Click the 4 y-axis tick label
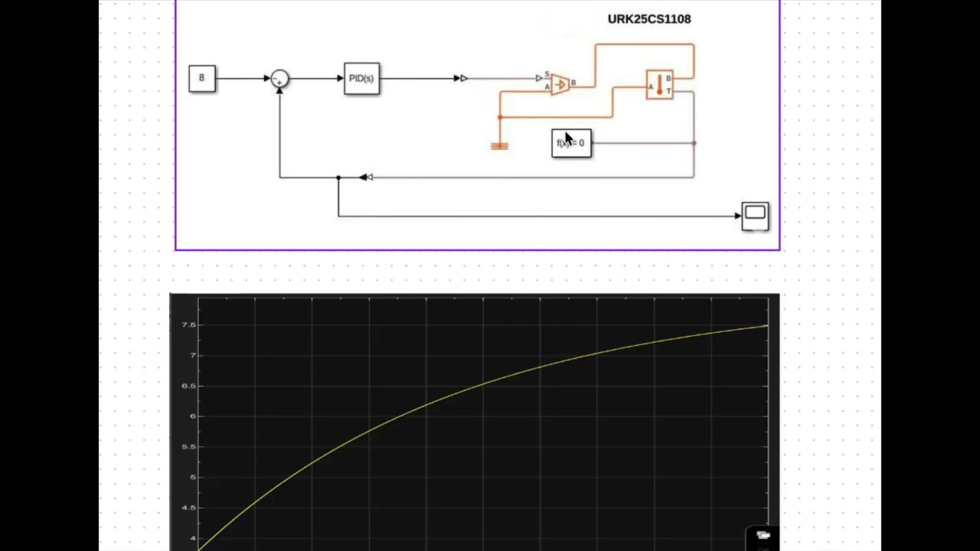The width and height of the screenshot is (980, 551). 193,538
